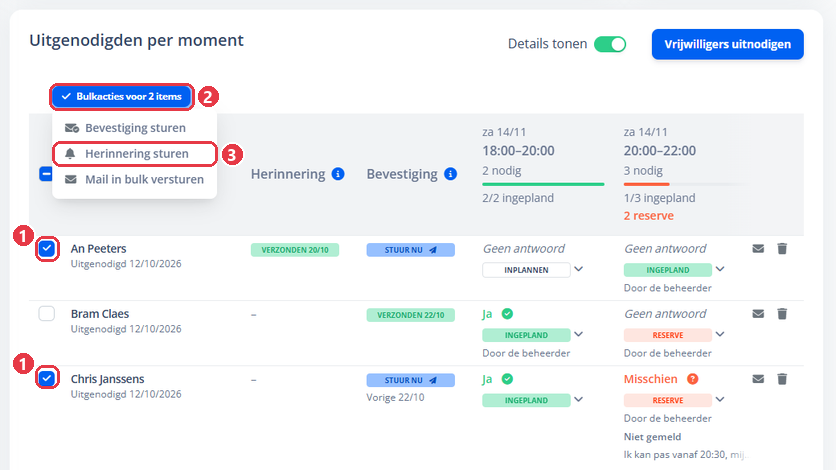Click green progress bar under 2 nodig
The image size is (836, 470).
click(x=543, y=184)
